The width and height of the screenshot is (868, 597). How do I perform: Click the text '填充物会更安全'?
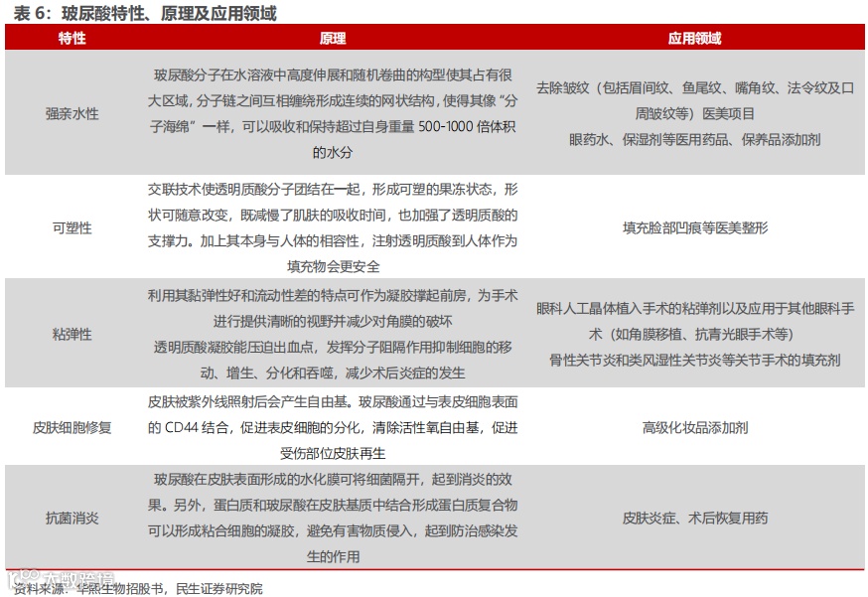[333, 266]
